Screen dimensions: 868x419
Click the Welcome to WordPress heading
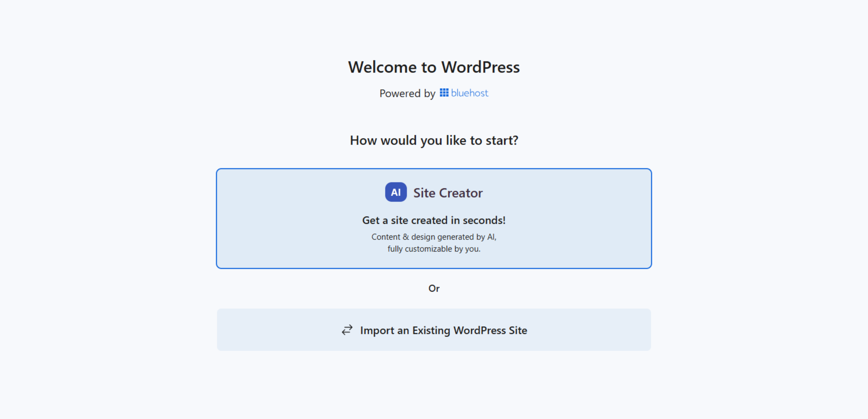coord(434,67)
